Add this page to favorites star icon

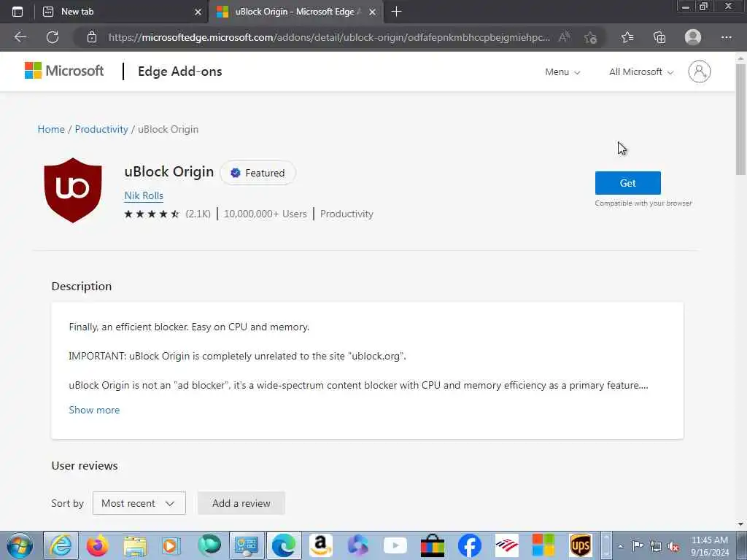(591, 37)
